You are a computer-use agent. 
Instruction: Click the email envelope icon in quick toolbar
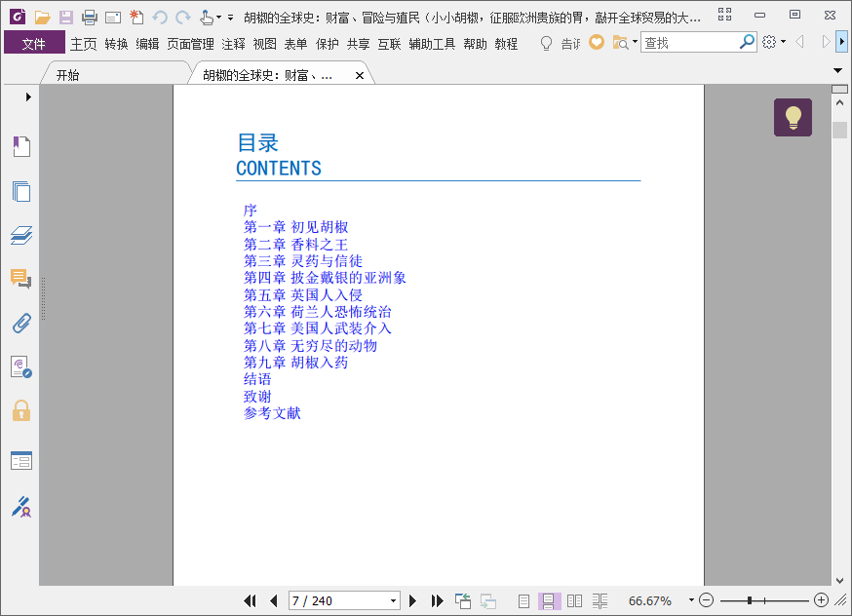pyautogui.click(x=113, y=18)
